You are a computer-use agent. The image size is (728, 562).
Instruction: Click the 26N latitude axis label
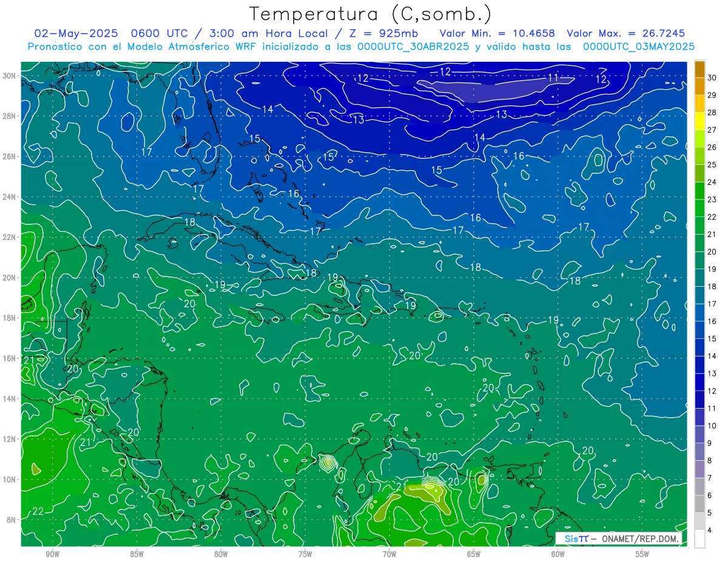point(10,156)
